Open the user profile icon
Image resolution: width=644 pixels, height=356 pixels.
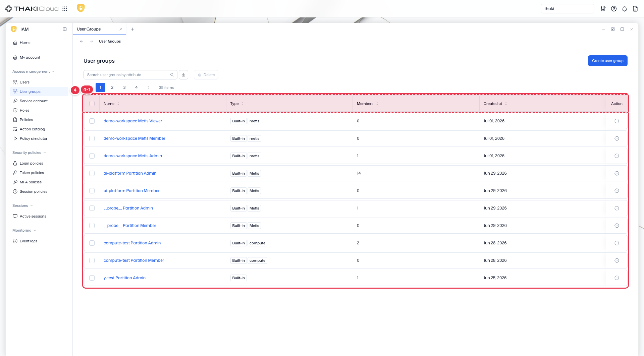(614, 9)
